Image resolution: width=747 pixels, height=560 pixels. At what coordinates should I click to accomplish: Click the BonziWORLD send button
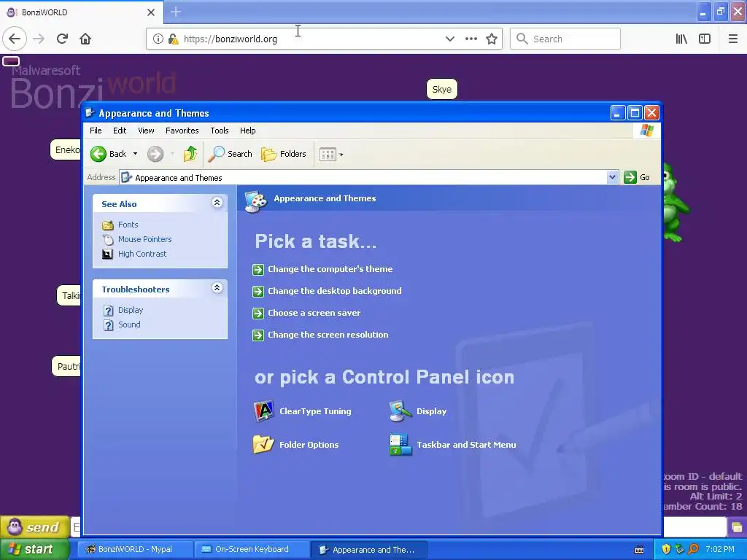click(x=34, y=526)
